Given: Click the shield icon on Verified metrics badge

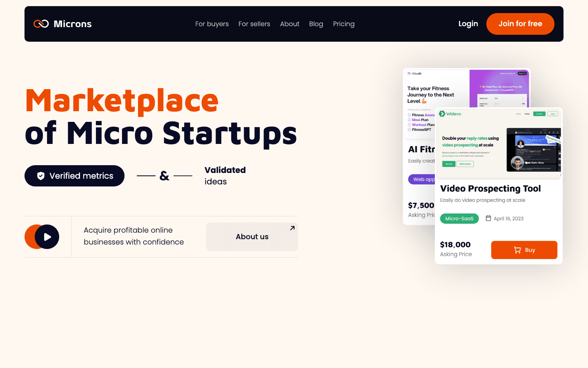Looking at the screenshot, I should [x=41, y=176].
